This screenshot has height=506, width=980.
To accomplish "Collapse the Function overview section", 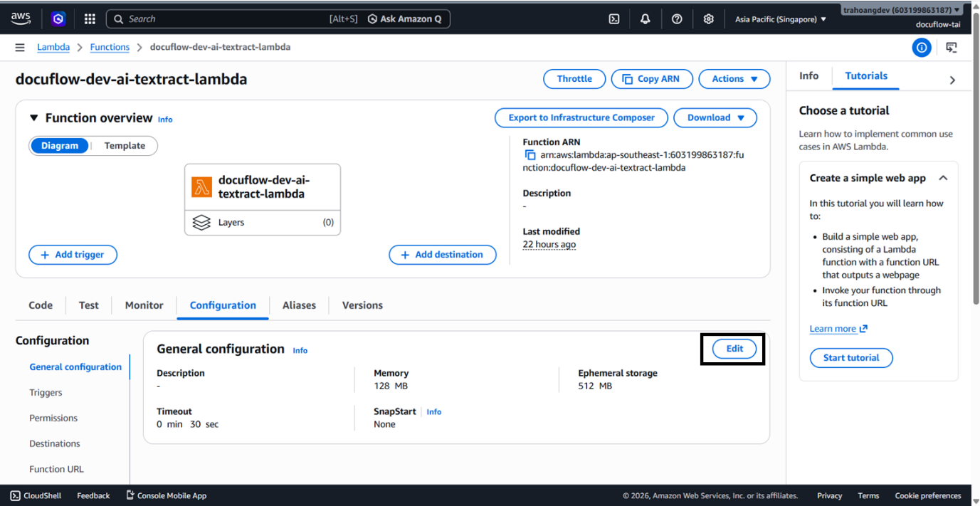I will coord(33,117).
